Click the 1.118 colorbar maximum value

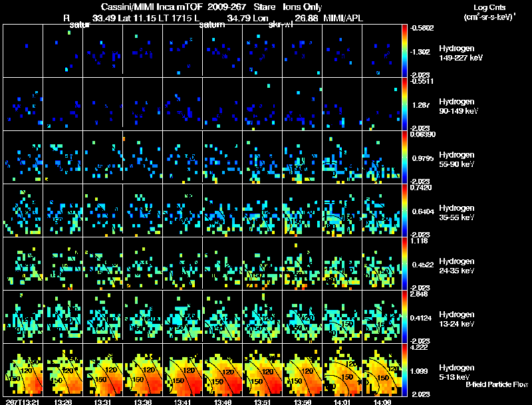[419, 241]
